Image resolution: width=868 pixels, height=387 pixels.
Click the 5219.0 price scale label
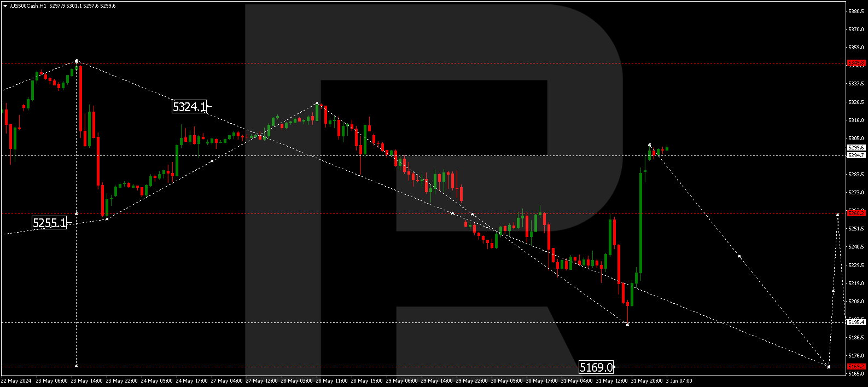click(856, 284)
